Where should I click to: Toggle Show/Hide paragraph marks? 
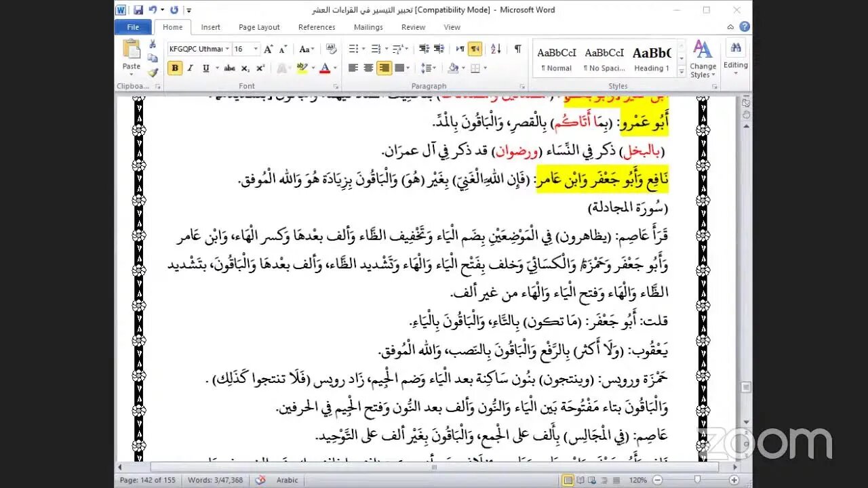[518, 49]
